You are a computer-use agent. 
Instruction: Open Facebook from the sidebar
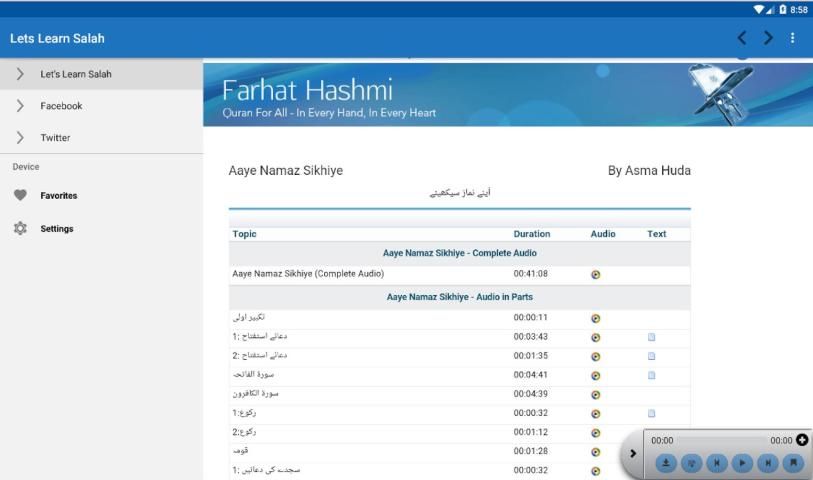(x=61, y=106)
